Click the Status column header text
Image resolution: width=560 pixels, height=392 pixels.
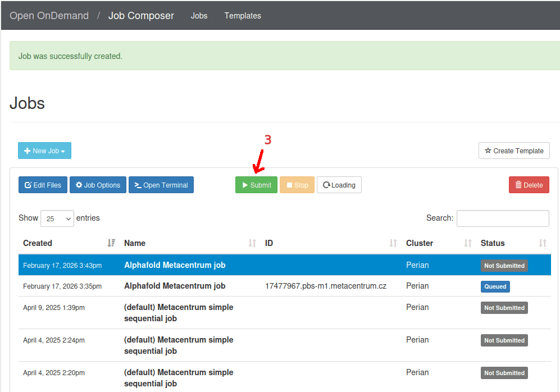[x=493, y=243]
